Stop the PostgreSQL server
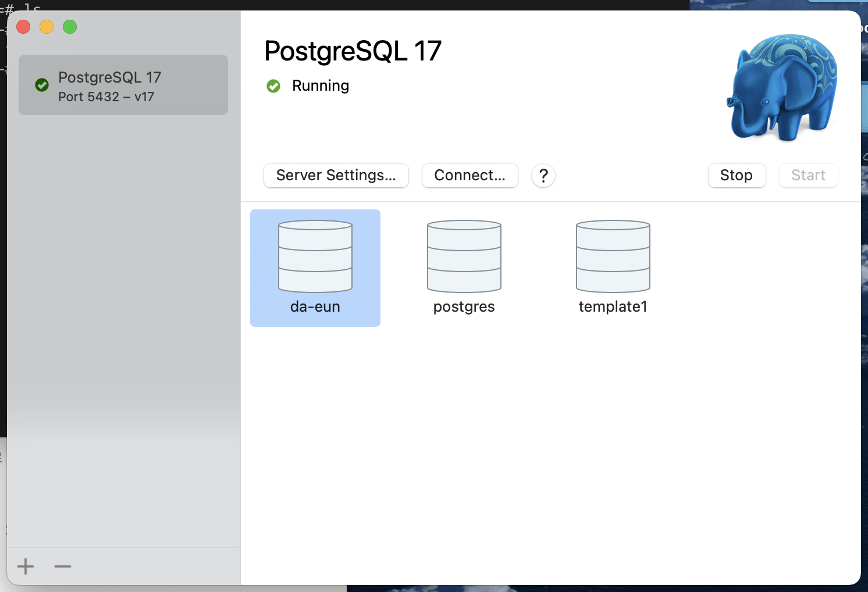The height and width of the screenshot is (592, 868). pyautogui.click(x=737, y=176)
